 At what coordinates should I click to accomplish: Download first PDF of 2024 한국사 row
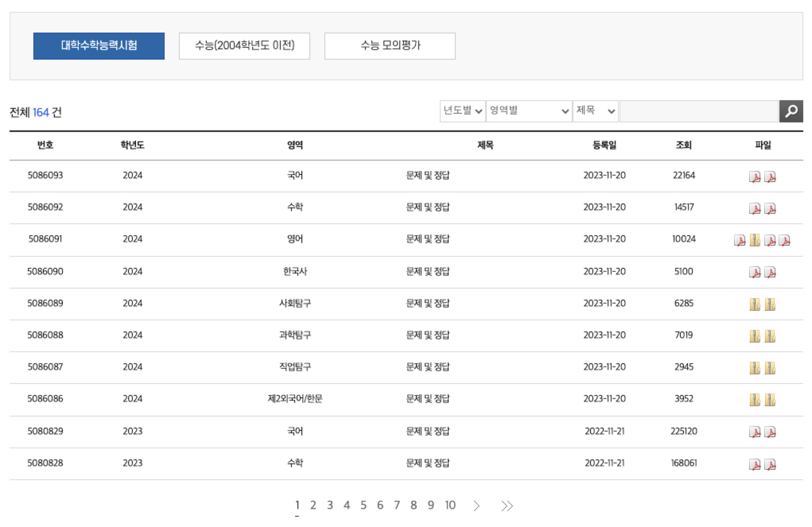[x=754, y=272]
